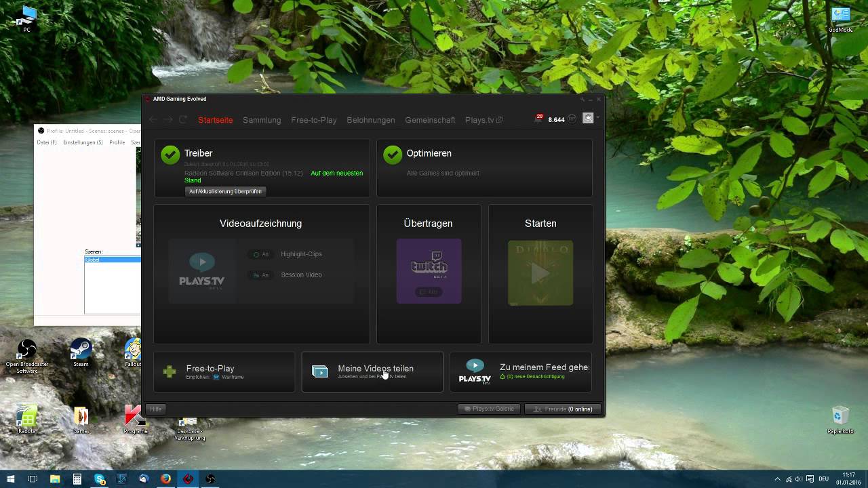This screenshot has width=868, height=488.
Task: Open the wrench settings icon in title bar
Action: point(581,99)
